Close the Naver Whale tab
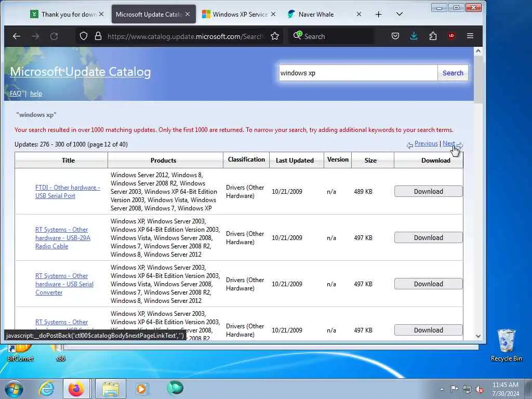Viewport: 532px width, 399px height. 359,14
